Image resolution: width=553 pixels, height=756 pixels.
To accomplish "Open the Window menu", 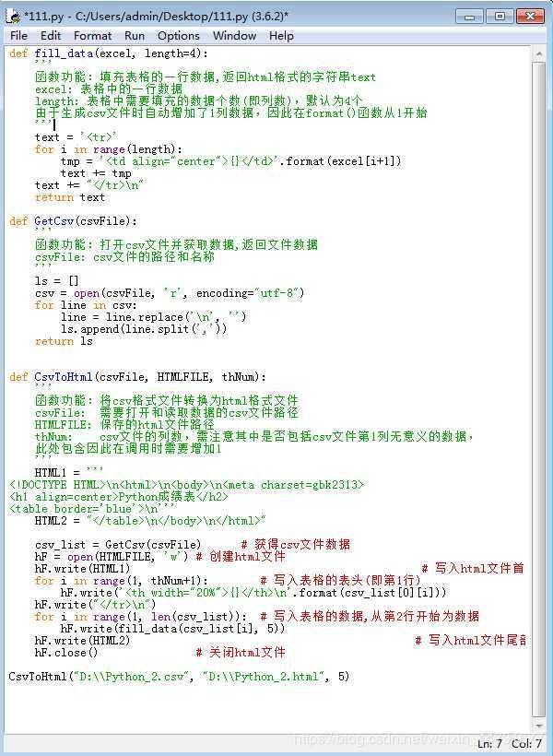I will (x=234, y=36).
